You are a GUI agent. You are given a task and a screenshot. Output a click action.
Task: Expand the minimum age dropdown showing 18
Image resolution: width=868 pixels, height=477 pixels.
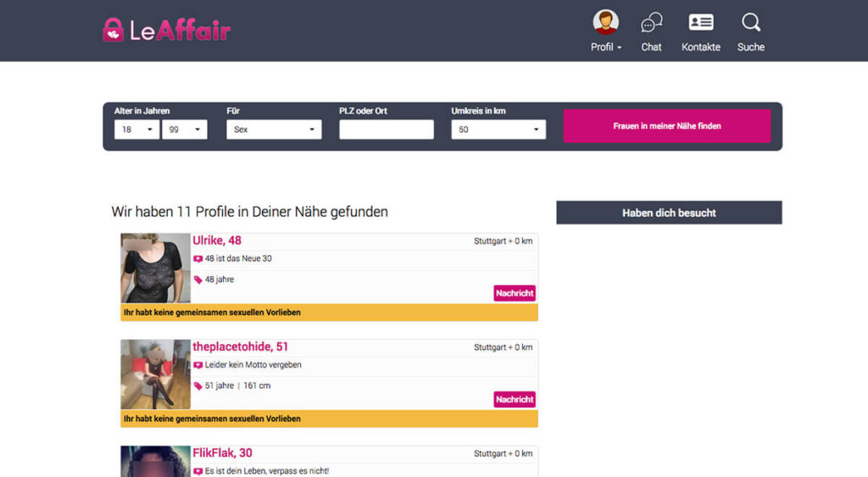[136, 130]
